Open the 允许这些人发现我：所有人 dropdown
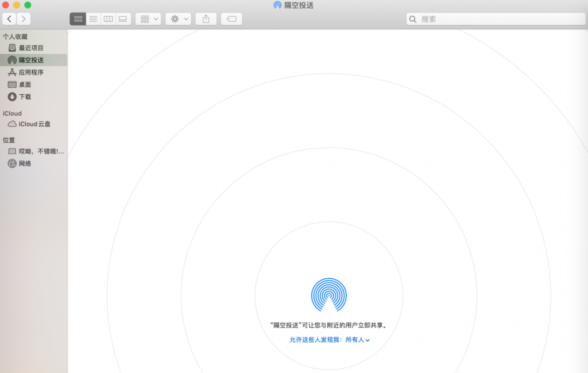 (x=329, y=340)
